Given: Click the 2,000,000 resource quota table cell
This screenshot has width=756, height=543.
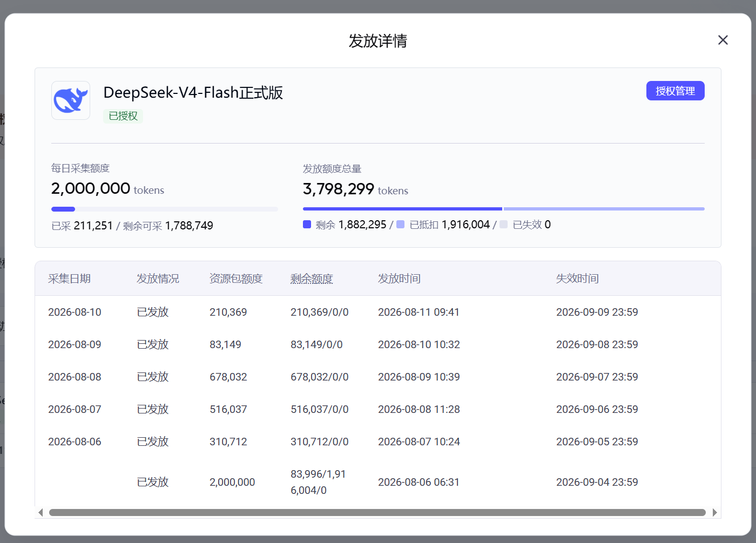Looking at the screenshot, I should pyautogui.click(x=232, y=482).
